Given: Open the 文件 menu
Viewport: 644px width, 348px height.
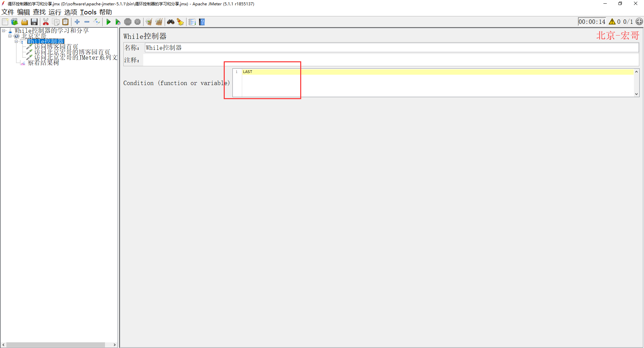Looking at the screenshot, I should [8, 12].
